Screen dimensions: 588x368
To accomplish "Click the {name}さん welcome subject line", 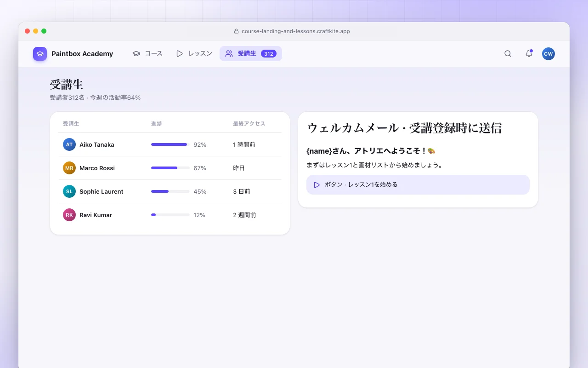I will [x=371, y=151].
